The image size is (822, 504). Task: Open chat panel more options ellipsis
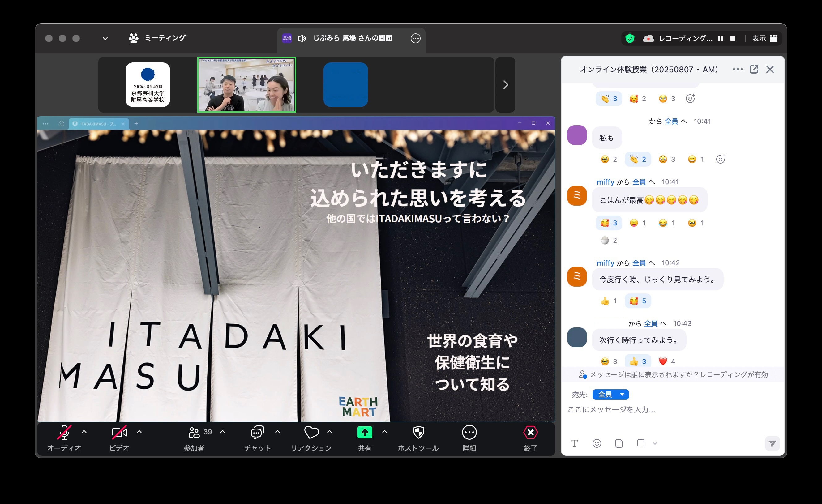[738, 69]
